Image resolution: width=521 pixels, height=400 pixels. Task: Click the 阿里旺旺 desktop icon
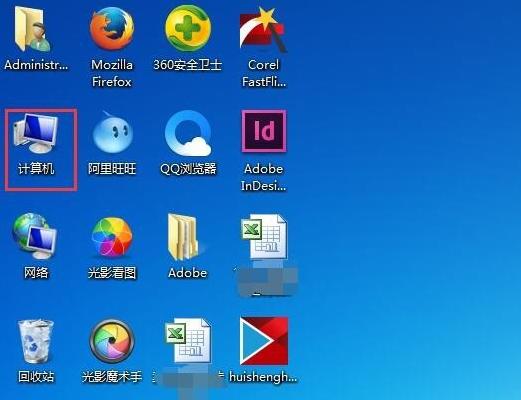[x=112, y=132]
